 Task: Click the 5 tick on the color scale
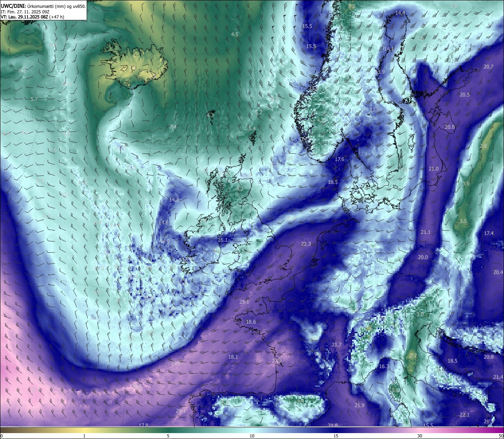pyautogui.click(x=168, y=436)
